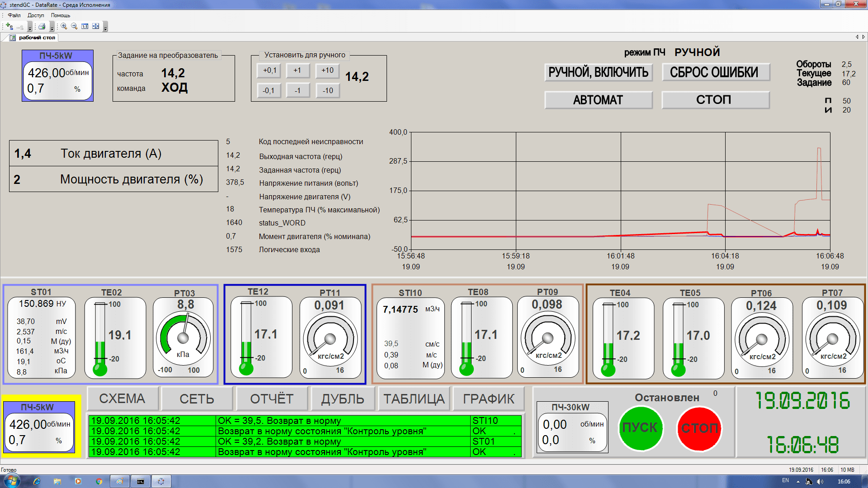Open the Файл menu
This screenshot has height=488, width=868.
click(14, 15)
